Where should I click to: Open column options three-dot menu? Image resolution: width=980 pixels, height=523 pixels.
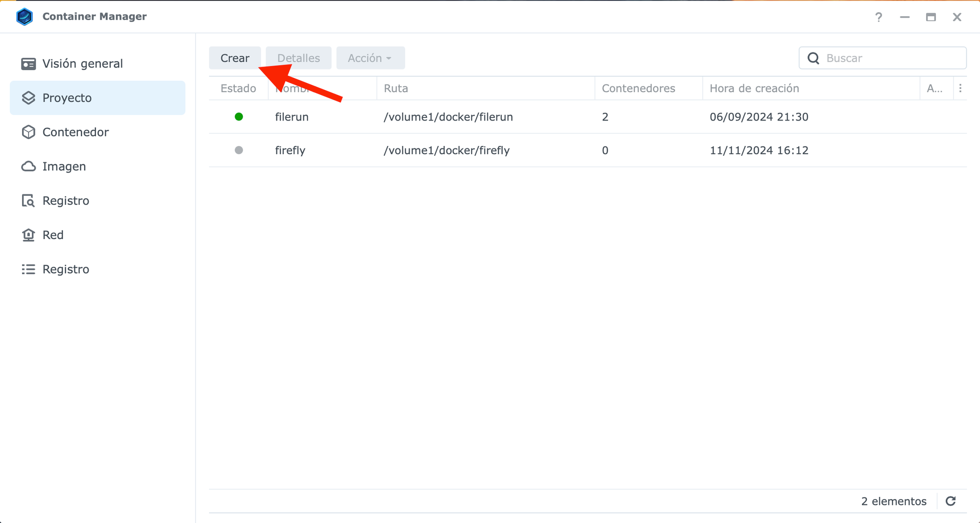pyautogui.click(x=960, y=88)
